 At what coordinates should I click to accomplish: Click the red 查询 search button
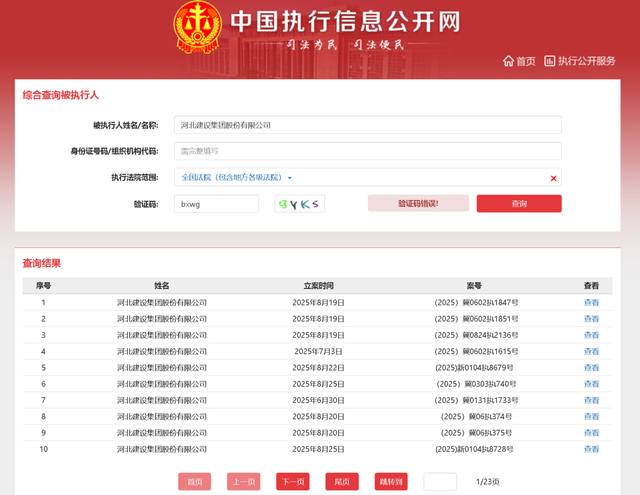(x=519, y=203)
